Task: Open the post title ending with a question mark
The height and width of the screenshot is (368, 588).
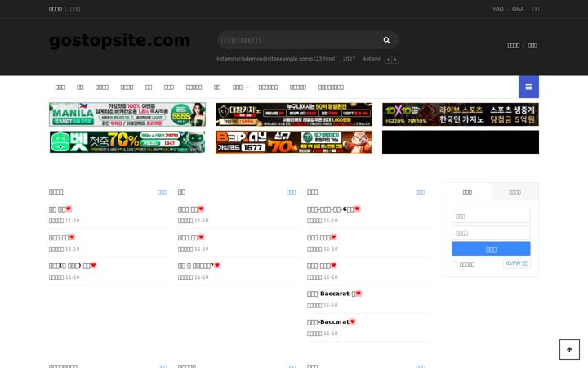Action: [x=196, y=266]
